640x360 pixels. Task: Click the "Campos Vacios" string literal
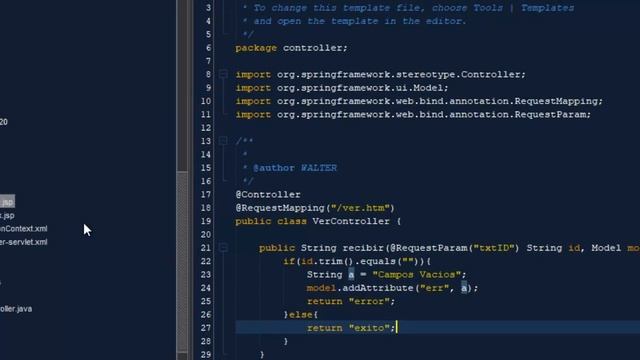[x=417, y=275]
